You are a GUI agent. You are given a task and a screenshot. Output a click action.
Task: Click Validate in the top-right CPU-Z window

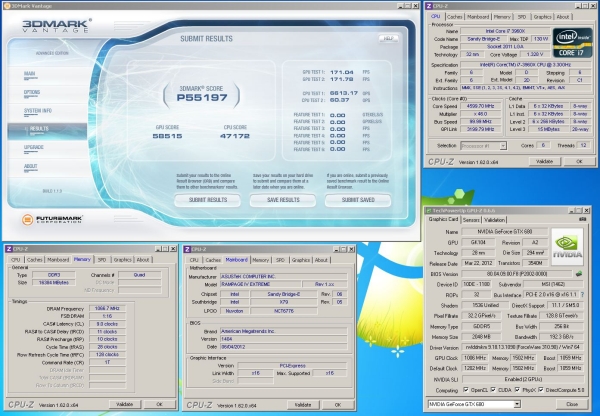pyautogui.click(x=545, y=162)
